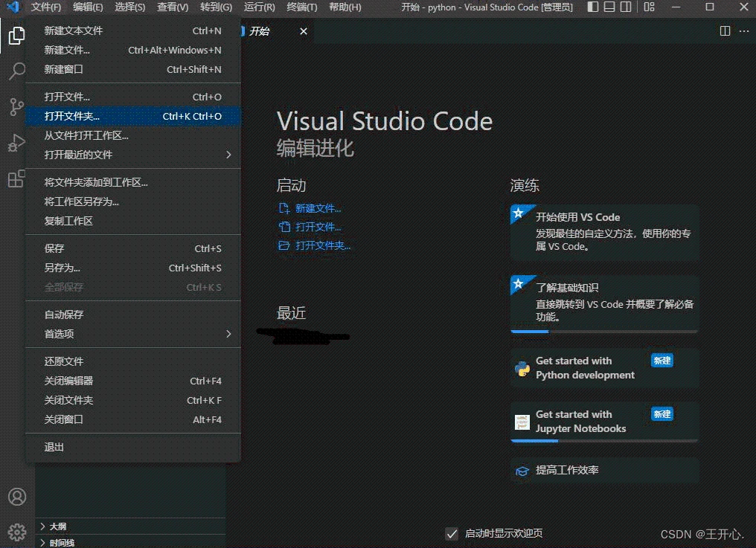Open the Explorer view in activity bar
The width and height of the screenshot is (756, 548).
pos(16,36)
